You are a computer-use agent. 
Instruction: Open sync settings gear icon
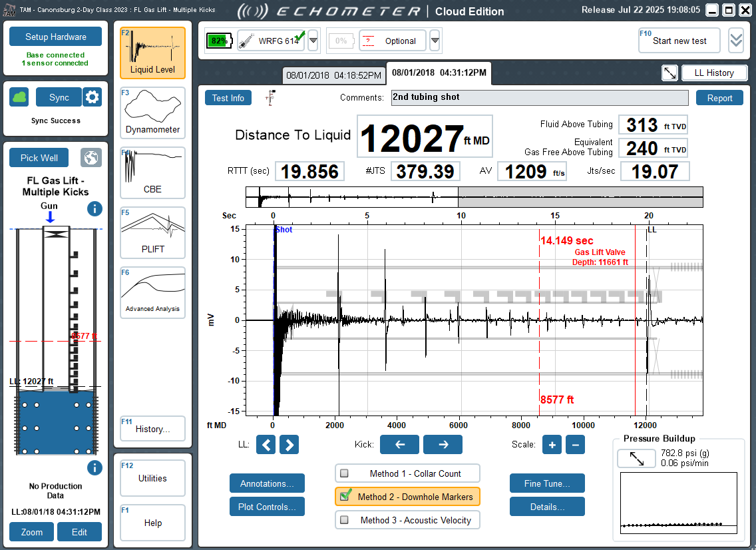(92, 97)
